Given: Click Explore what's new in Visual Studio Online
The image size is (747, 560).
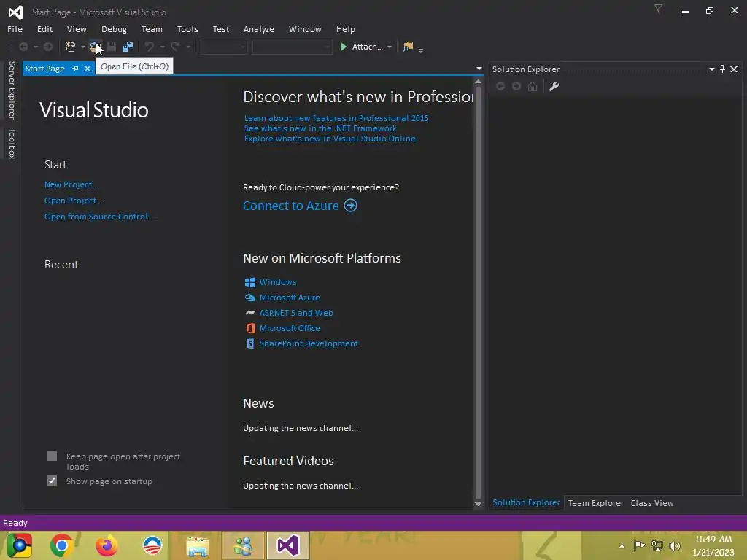Looking at the screenshot, I should (330, 139).
